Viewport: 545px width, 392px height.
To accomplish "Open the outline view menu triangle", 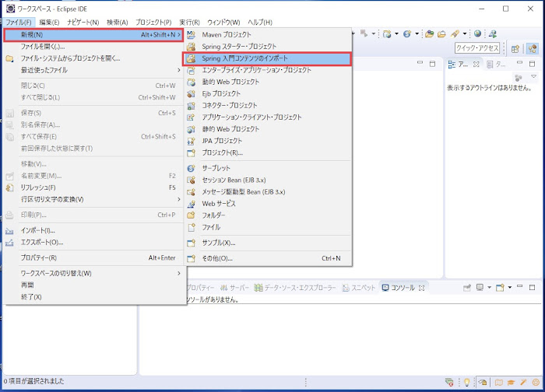I will pyautogui.click(x=533, y=77).
